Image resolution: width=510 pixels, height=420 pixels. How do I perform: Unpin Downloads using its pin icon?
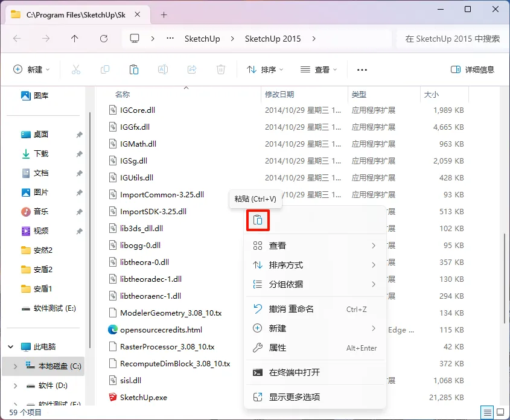tap(79, 154)
